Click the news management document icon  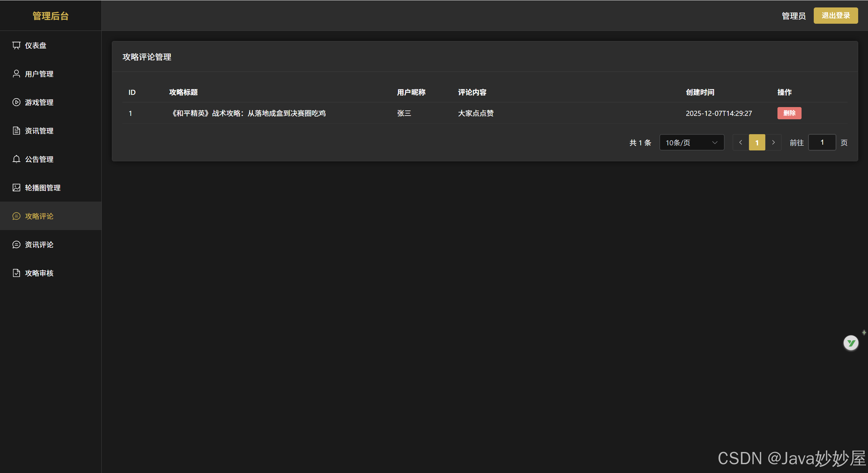pyautogui.click(x=16, y=131)
